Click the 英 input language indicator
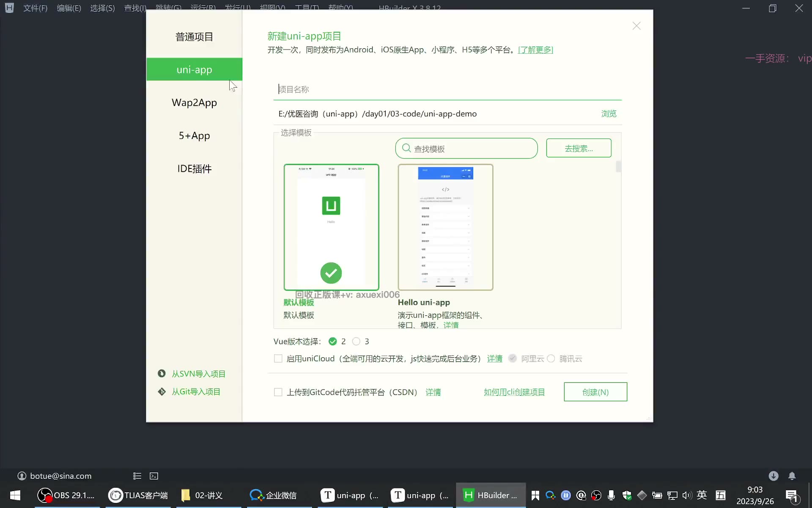Screen dimensions: 812x508 coord(702,495)
